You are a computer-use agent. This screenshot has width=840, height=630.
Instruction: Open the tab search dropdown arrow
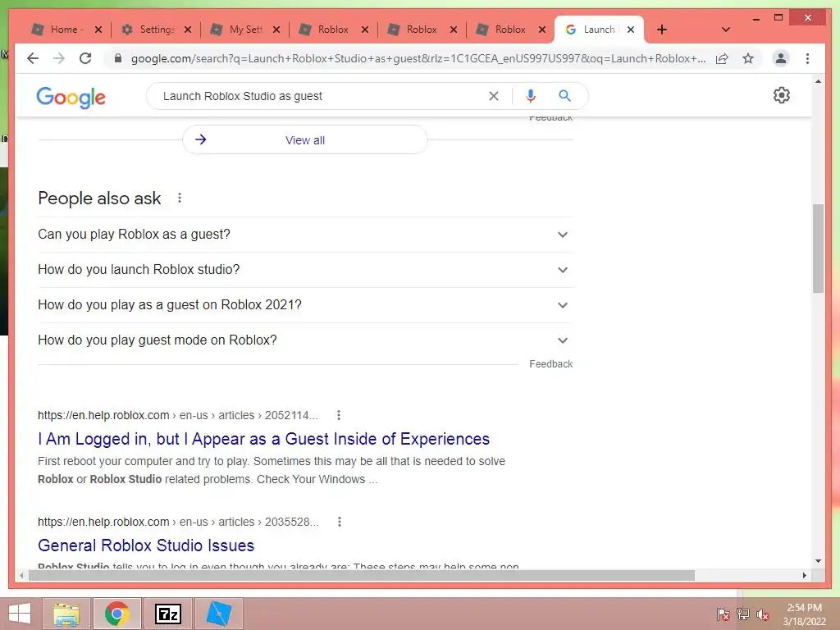click(725, 30)
